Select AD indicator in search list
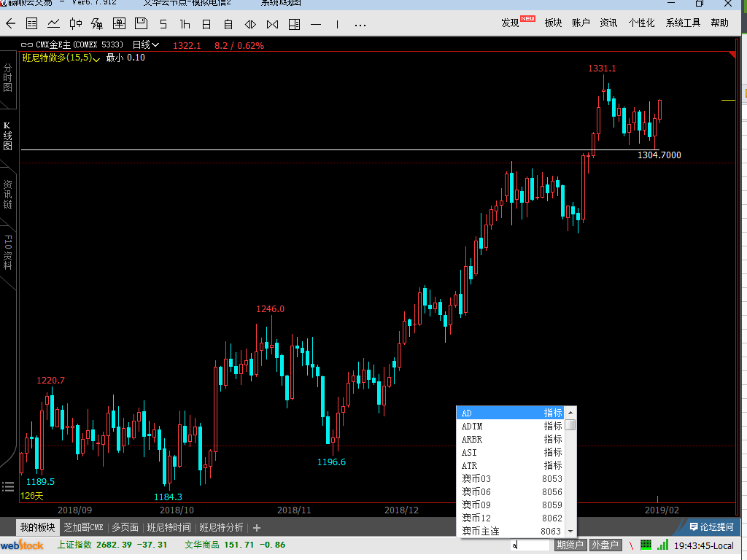 point(510,413)
